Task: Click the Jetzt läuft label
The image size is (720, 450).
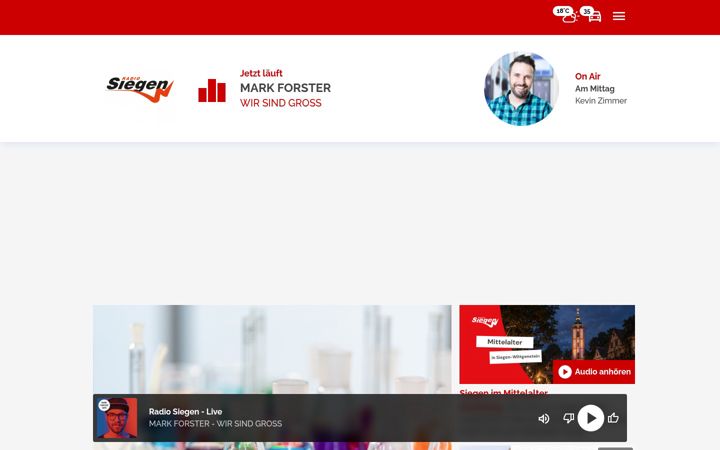Action: tap(261, 73)
